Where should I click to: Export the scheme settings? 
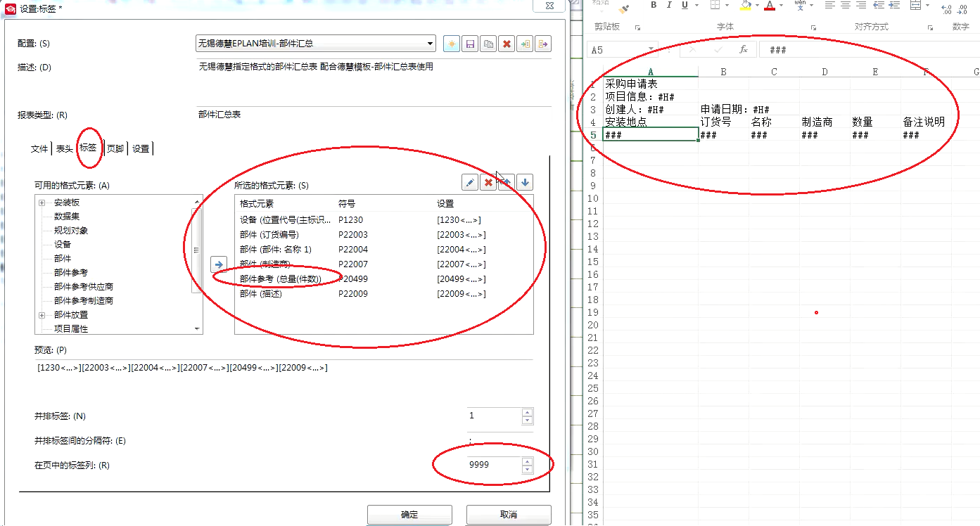543,44
